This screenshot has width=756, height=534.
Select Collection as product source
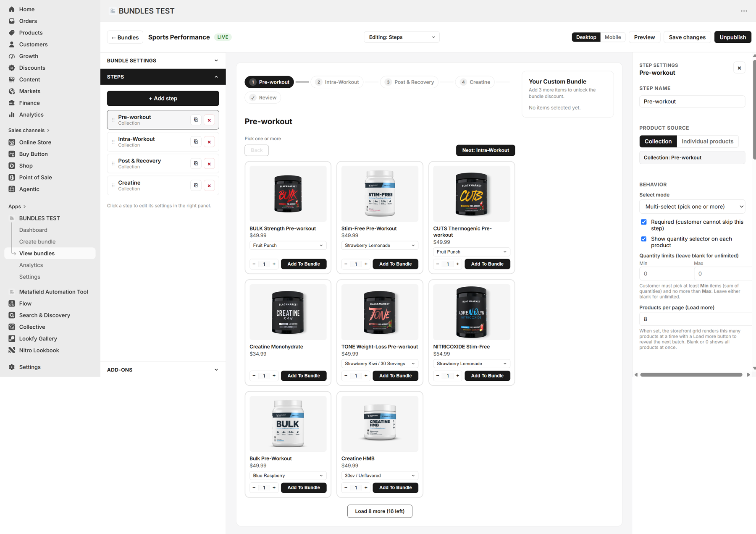[x=658, y=141]
